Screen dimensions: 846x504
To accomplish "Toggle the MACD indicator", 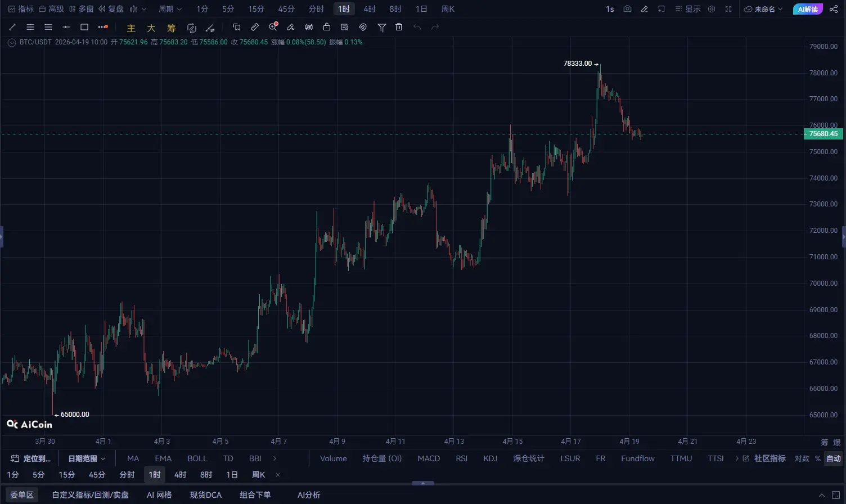I will [x=429, y=458].
